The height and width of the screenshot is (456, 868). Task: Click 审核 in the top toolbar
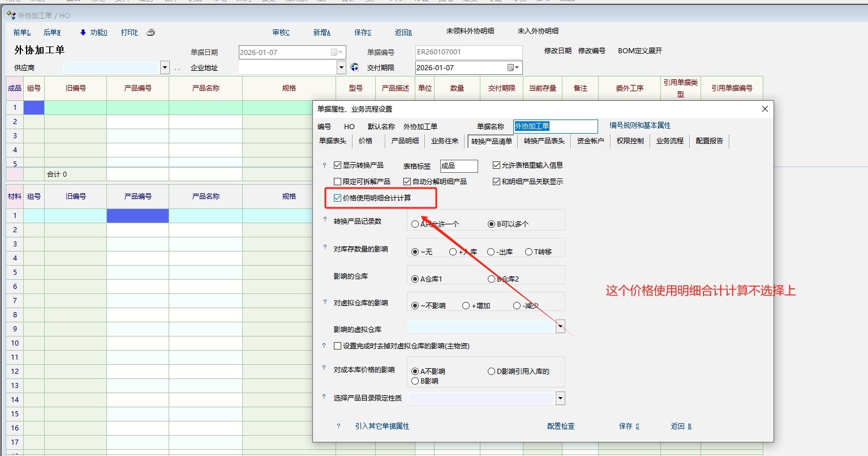tap(281, 32)
